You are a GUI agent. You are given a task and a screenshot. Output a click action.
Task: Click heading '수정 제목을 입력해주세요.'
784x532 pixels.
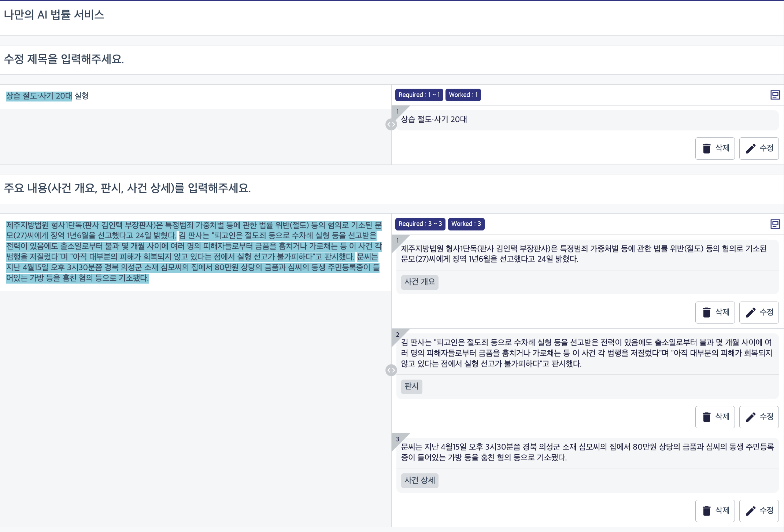coord(64,59)
